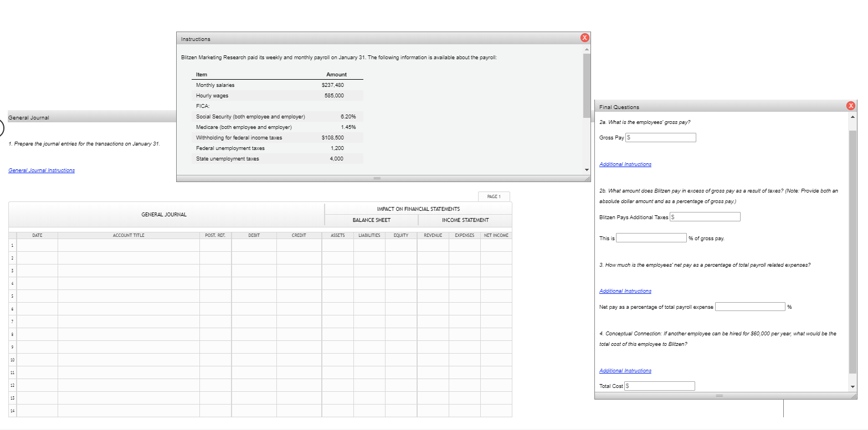The height and width of the screenshot is (430, 868).
Task: Click the Instructions panel corner resize grip
Action: coord(587,178)
